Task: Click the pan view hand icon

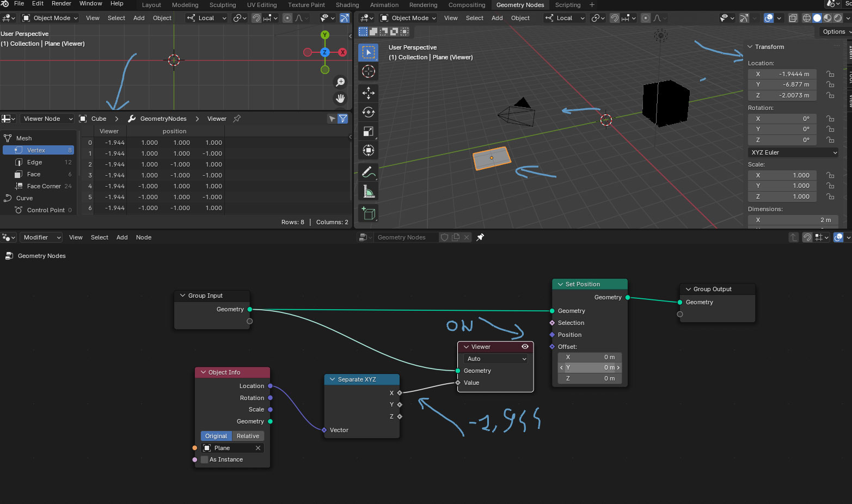Action: 340,99
